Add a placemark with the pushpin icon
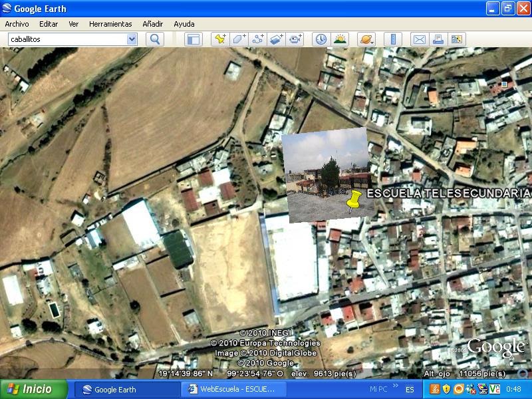Screen dimensions: 532x399 coord(220,39)
